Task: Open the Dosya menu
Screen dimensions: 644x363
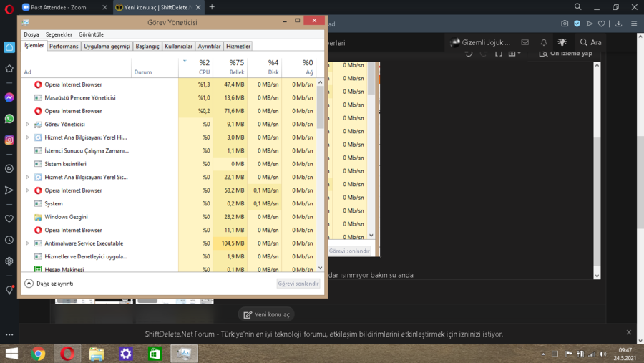Action: (31, 34)
